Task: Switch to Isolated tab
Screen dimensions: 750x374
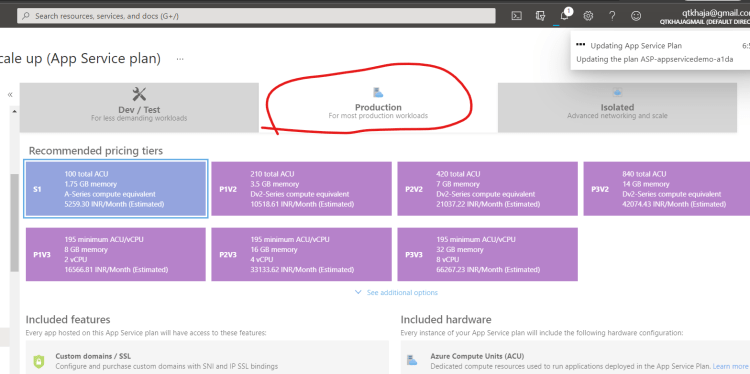Action: click(x=617, y=107)
